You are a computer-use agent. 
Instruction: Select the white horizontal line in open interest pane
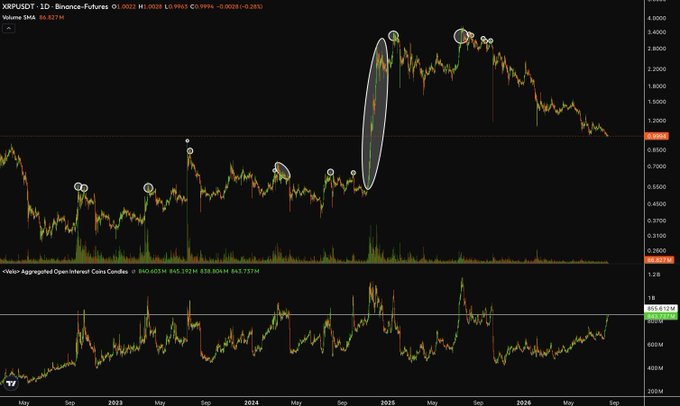point(322,314)
